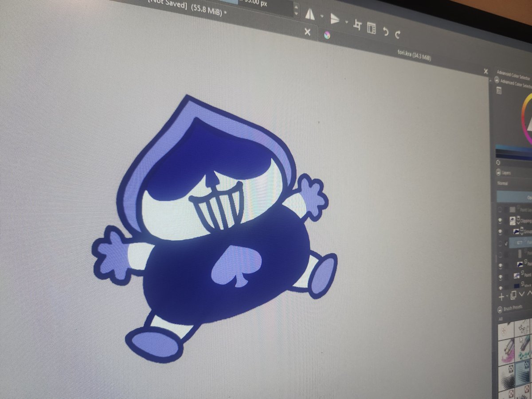The height and width of the screenshot is (399, 532).
Task: Move layer down
Action: point(522,294)
